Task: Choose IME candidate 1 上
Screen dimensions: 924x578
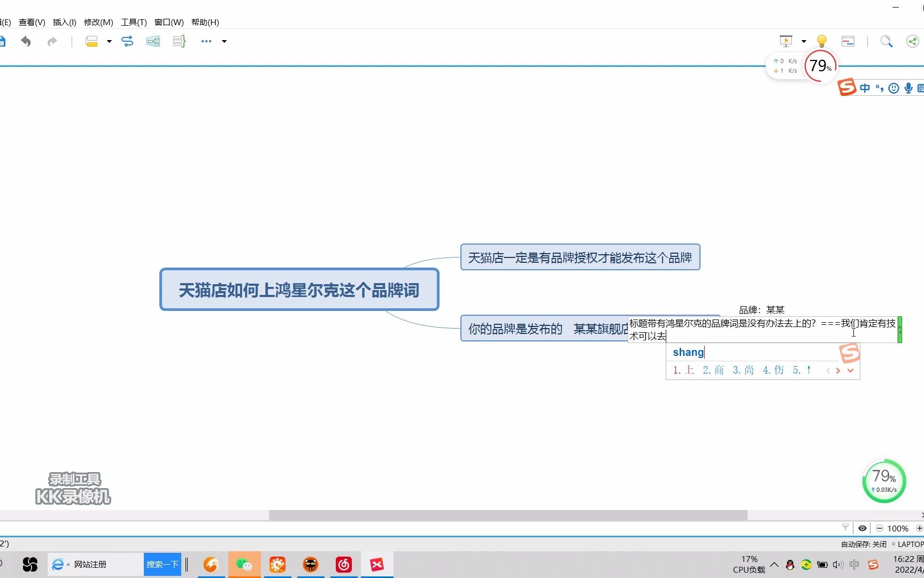Action: (683, 370)
